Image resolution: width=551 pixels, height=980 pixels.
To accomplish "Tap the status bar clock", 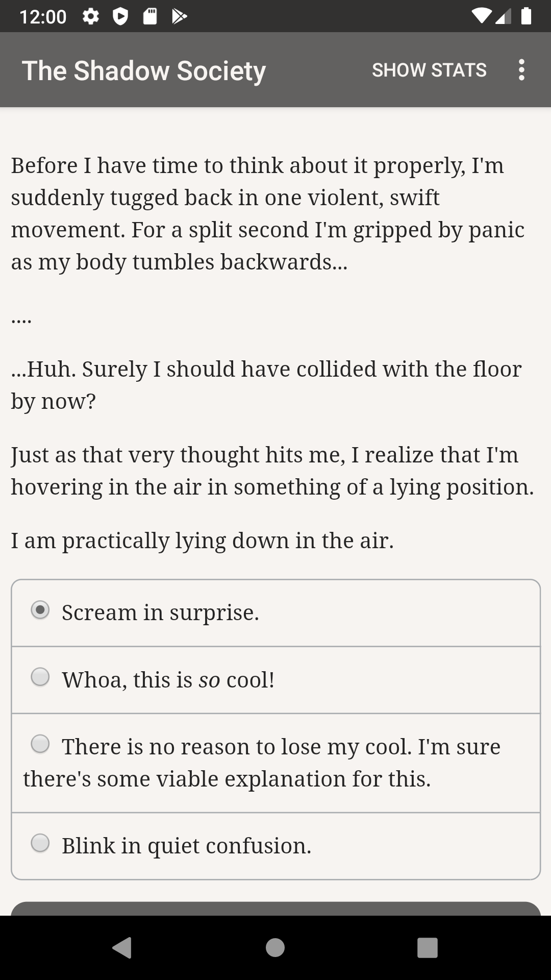I will tap(43, 17).
